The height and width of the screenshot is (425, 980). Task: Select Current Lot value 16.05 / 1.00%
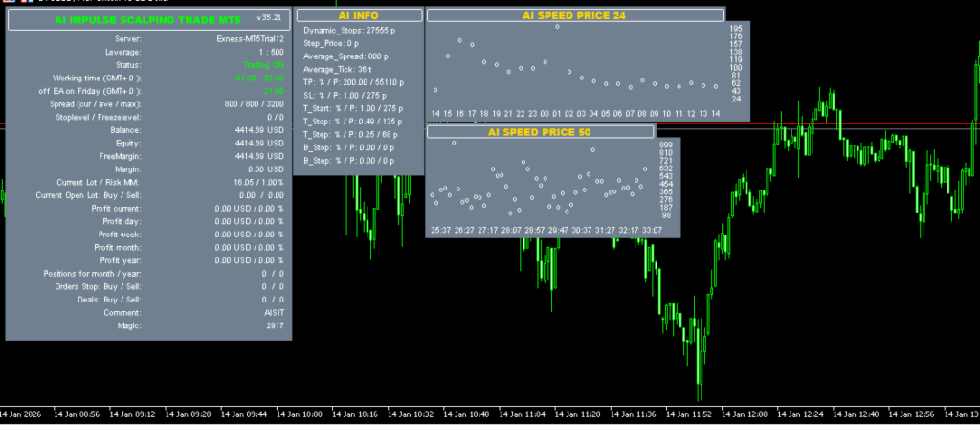click(258, 183)
